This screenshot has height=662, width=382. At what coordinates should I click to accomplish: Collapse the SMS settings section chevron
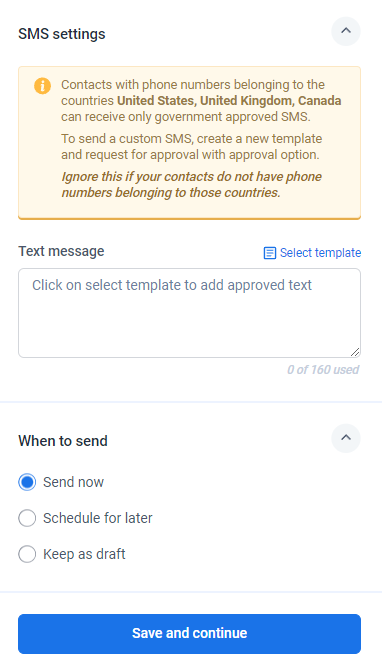pos(346,31)
